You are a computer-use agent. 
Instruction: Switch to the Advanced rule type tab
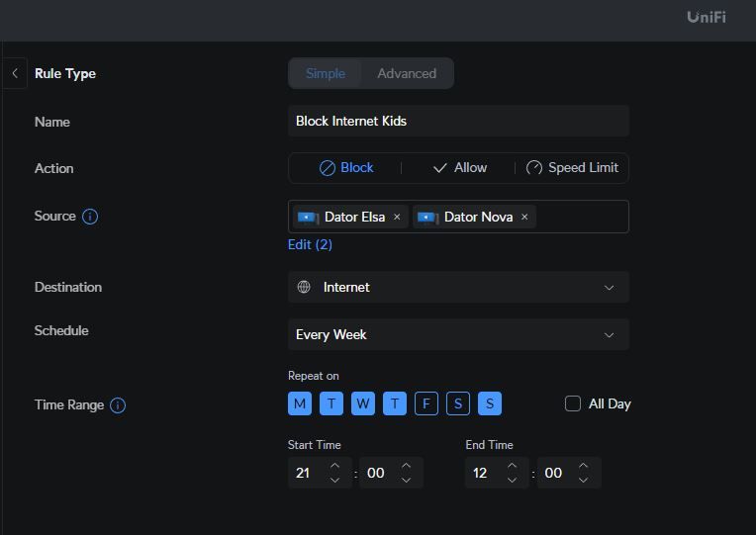coord(407,73)
